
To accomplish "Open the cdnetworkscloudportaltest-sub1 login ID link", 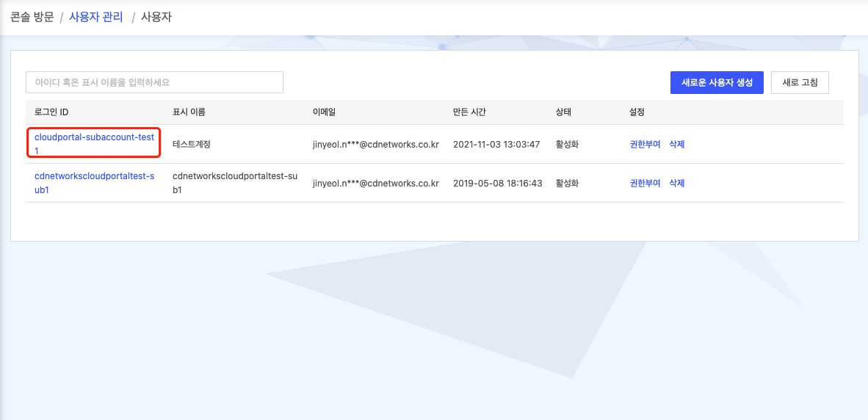I will [x=94, y=183].
